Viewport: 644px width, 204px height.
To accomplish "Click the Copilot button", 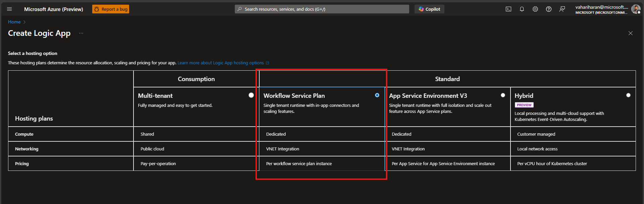I will 429,9.
